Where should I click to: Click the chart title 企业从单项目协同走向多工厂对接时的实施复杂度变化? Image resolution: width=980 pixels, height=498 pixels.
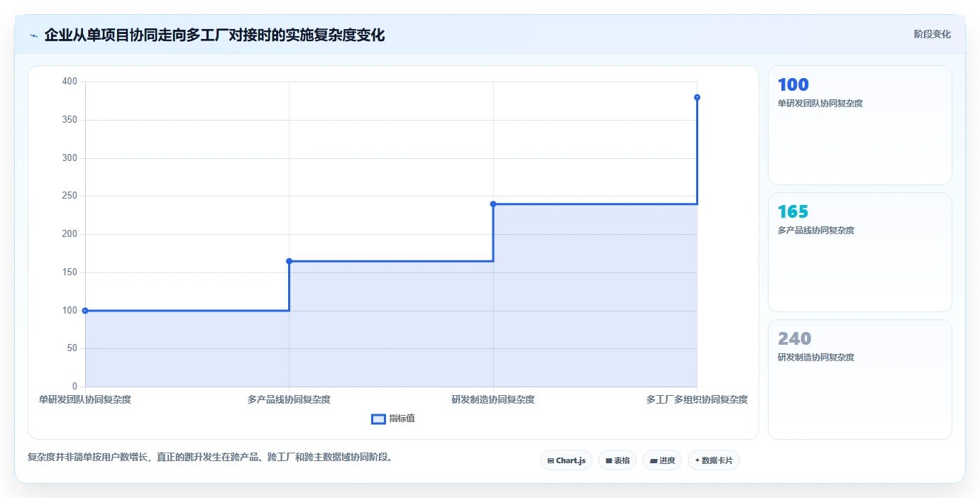[x=214, y=35]
